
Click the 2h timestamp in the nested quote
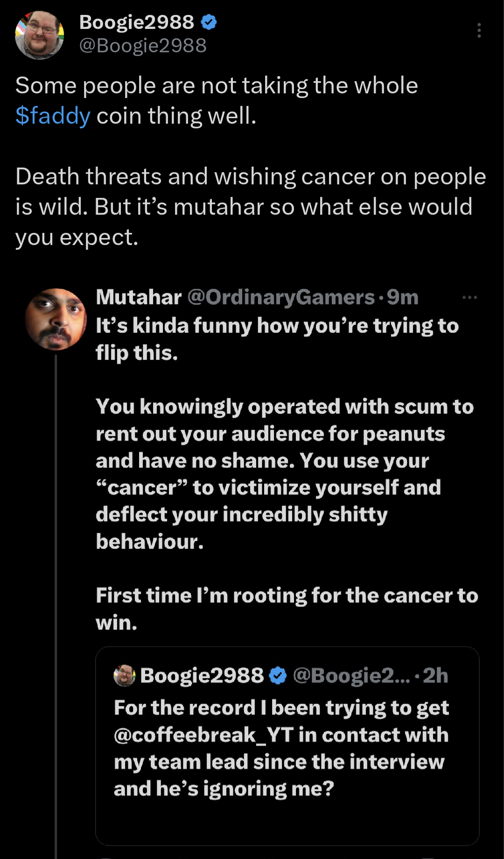435,676
